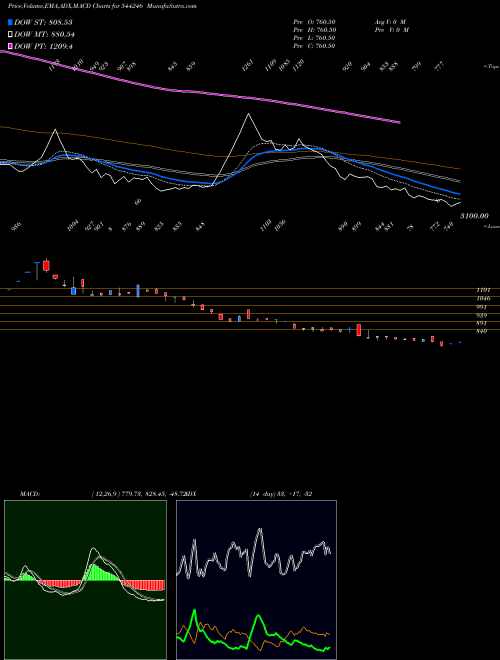Click the Pre O: 760.50 value

(314, 22)
